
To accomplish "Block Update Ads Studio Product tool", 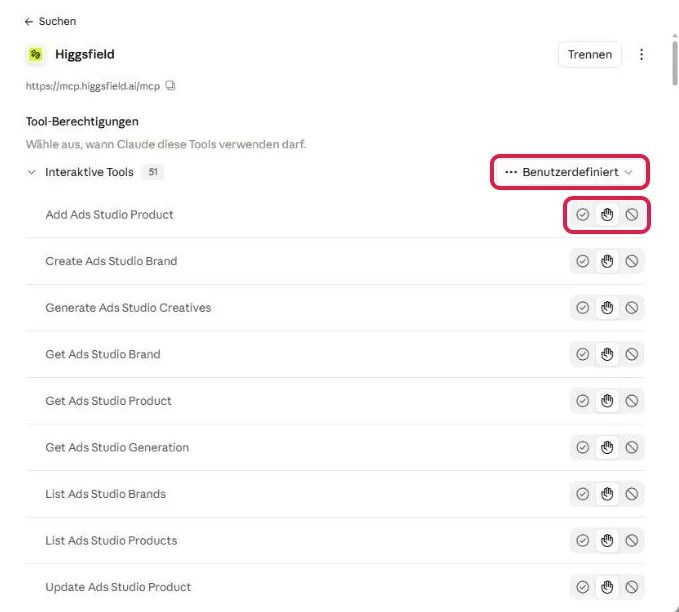I will point(632,587).
